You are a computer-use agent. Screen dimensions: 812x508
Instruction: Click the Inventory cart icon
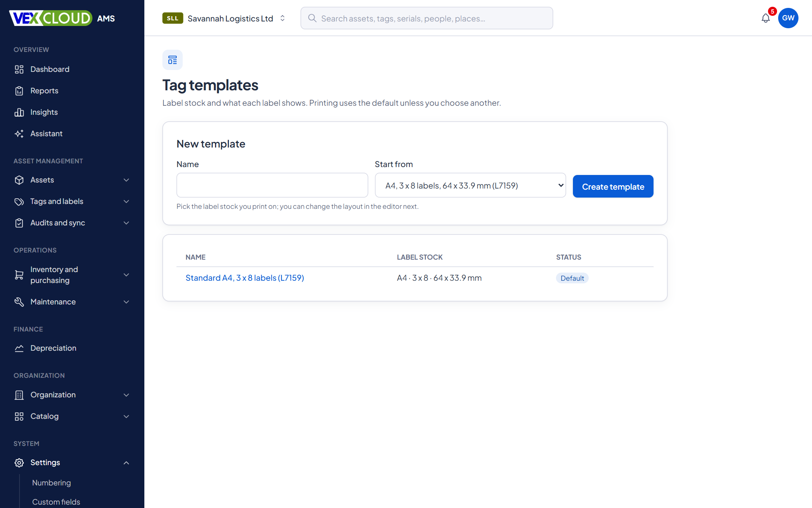click(19, 275)
